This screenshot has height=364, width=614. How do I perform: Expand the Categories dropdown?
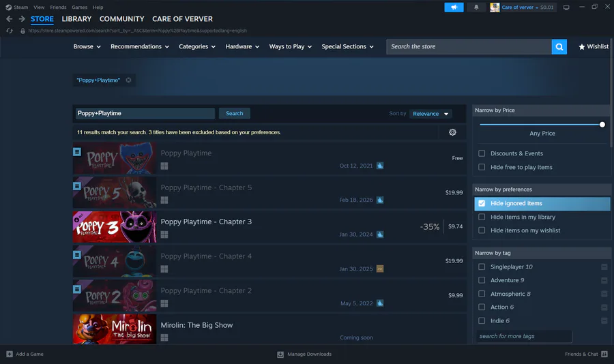[x=197, y=46]
